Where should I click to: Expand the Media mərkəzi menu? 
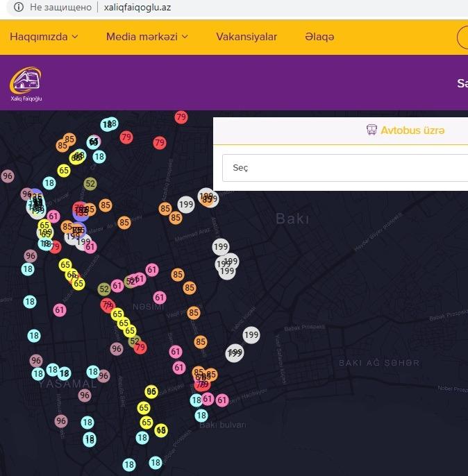[147, 37]
